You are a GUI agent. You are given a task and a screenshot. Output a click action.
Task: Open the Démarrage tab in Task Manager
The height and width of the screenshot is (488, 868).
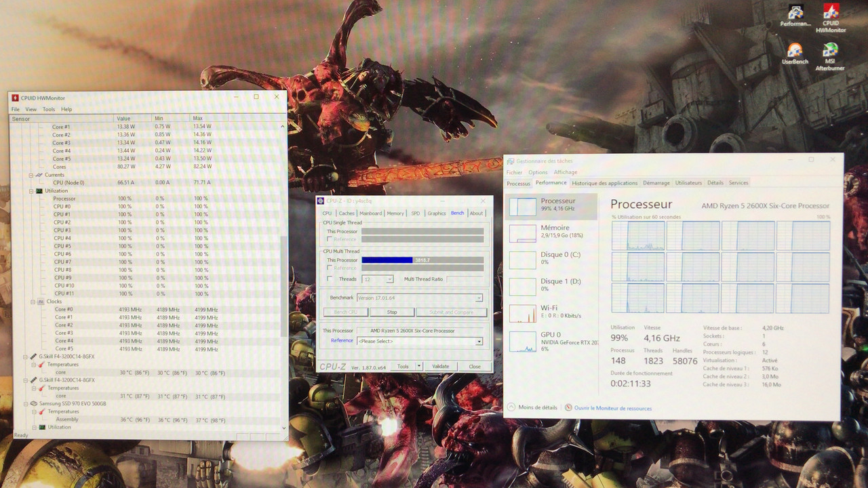point(657,182)
